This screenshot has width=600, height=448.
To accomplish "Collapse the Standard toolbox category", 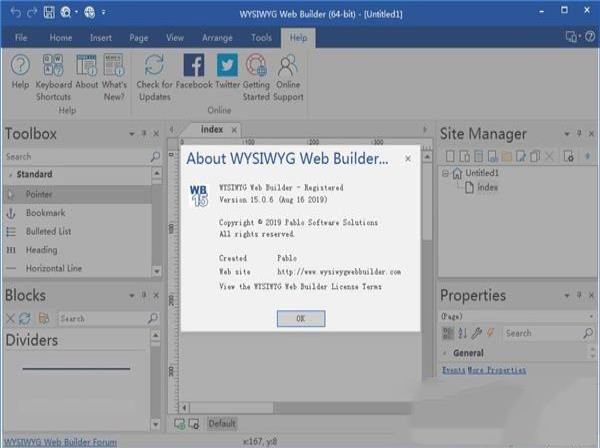I will (x=10, y=174).
